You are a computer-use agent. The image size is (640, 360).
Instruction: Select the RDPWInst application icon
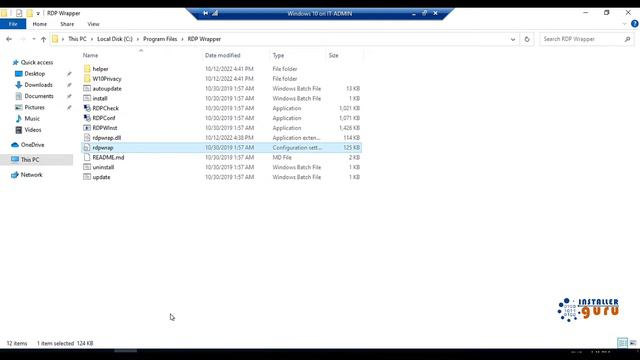[x=87, y=127]
